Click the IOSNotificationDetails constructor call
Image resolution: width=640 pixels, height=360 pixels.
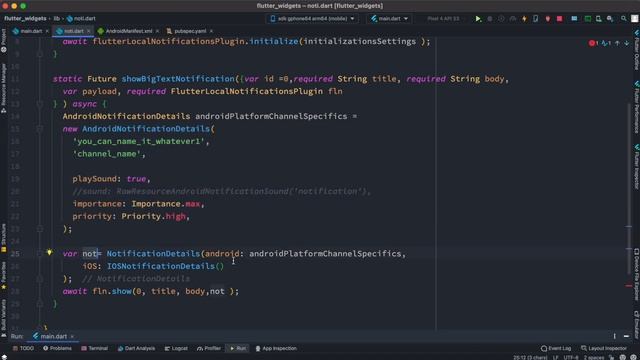click(165, 266)
